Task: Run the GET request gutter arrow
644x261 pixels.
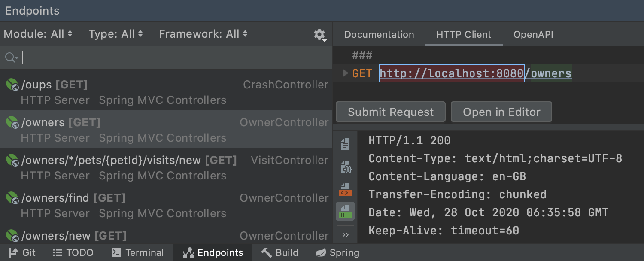Action: click(x=345, y=73)
